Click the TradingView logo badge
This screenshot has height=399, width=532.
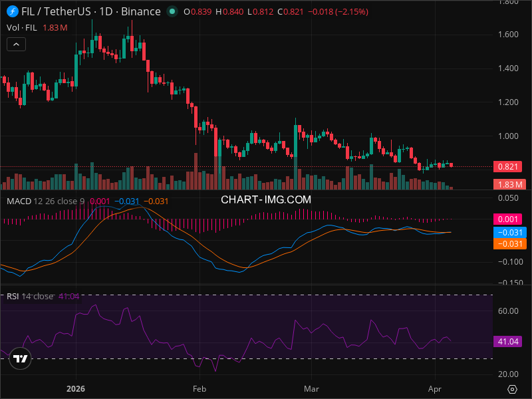(x=21, y=358)
